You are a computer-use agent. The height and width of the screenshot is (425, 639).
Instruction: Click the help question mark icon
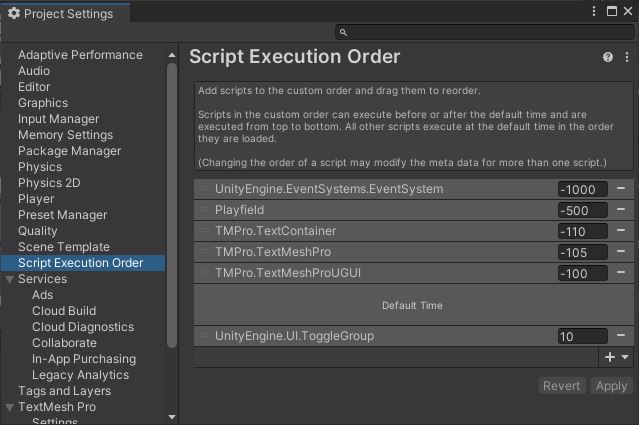608,57
